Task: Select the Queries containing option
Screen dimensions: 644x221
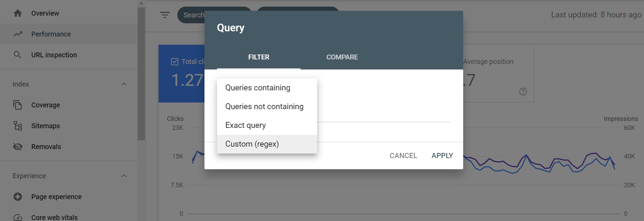Action: 267,88
